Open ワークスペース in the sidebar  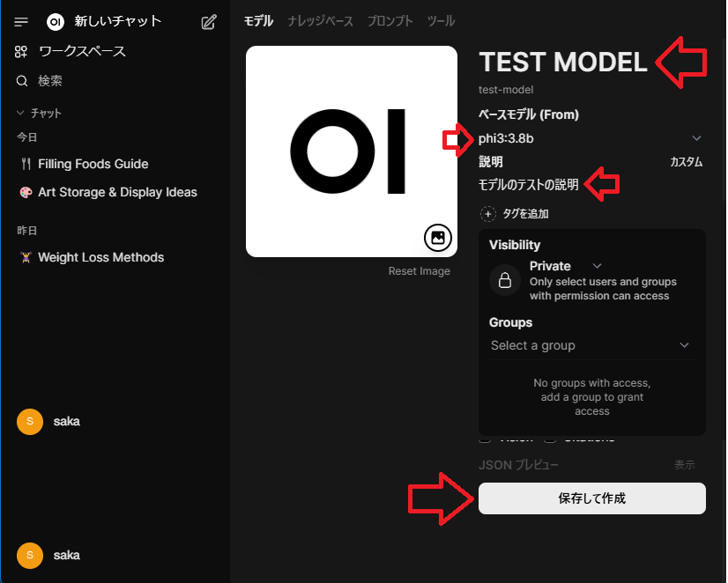coord(82,51)
